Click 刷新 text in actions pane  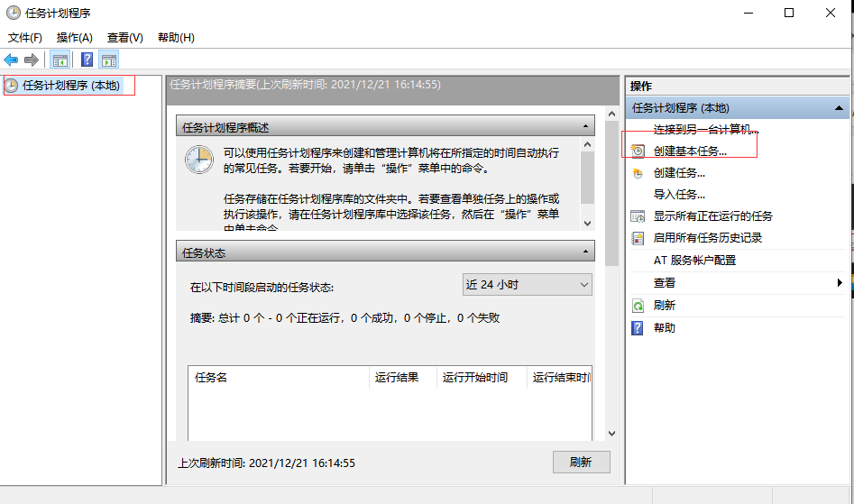click(665, 306)
